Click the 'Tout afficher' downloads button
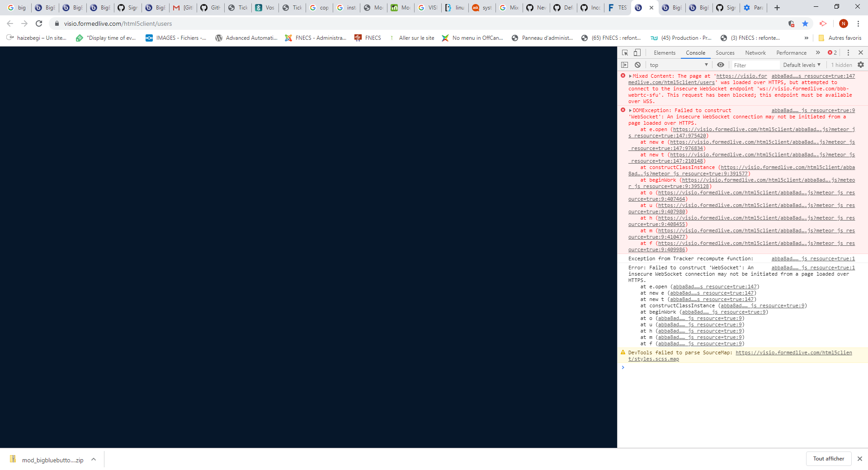The width and height of the screenshot is (868, 470). 828,459
